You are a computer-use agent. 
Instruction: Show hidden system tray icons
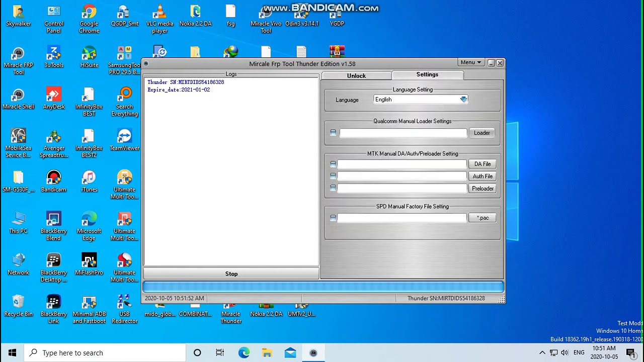(x=542, y=352)
